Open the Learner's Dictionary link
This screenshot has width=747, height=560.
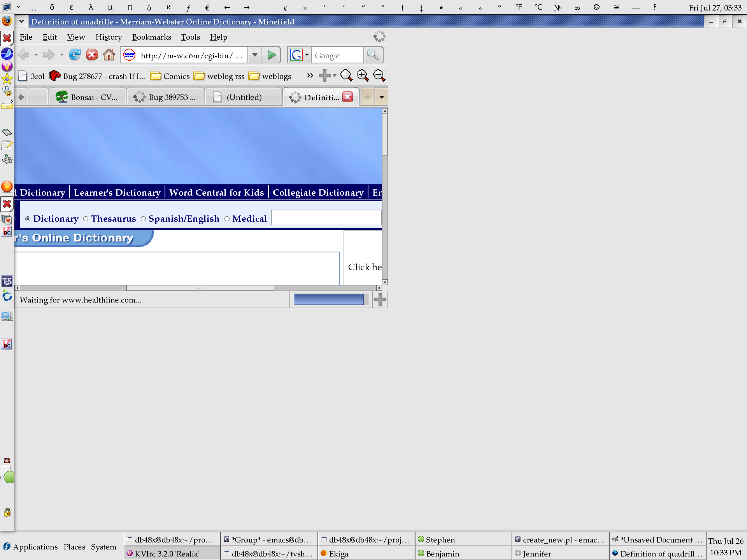pyautogui.click(x=117, y=192)
